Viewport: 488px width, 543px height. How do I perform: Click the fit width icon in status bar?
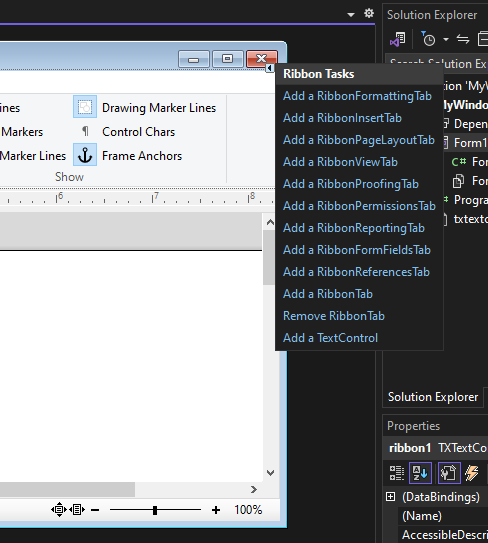(x=77, y=510)
